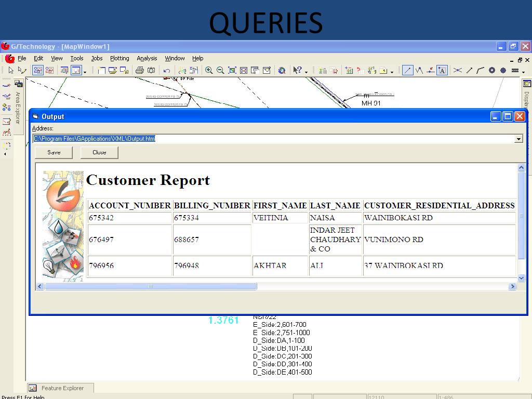Click the intersection snap icon
Image resolution: width=532 pixels, height=399 pixels.
458,70
